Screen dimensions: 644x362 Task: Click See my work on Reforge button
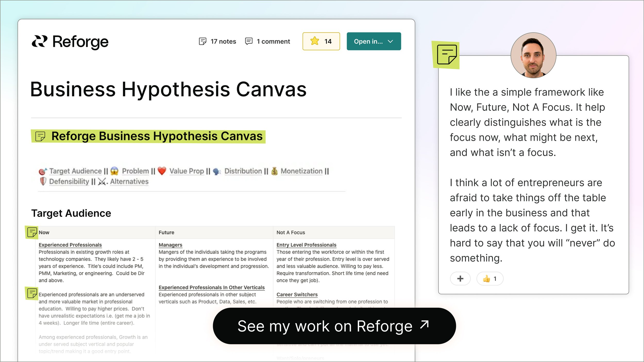click(334, 326)
